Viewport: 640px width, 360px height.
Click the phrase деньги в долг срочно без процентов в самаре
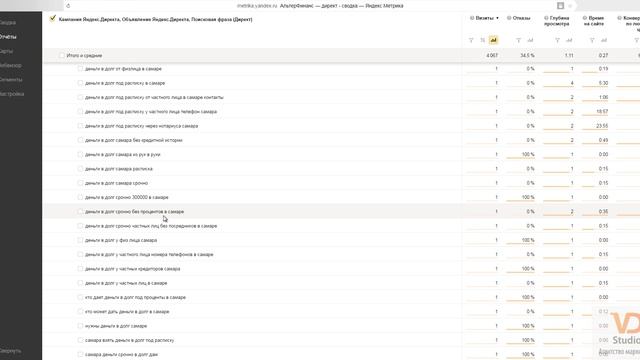pos(134,211)
